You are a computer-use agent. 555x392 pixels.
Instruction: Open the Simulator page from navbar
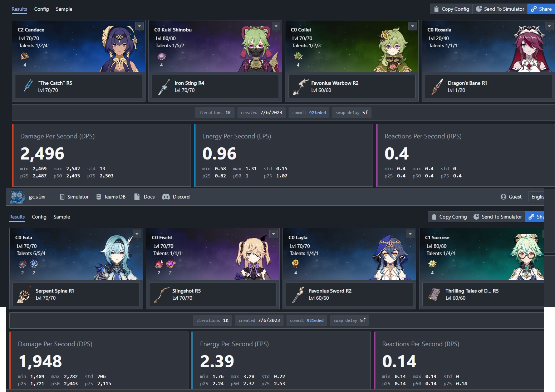(74, 197)
